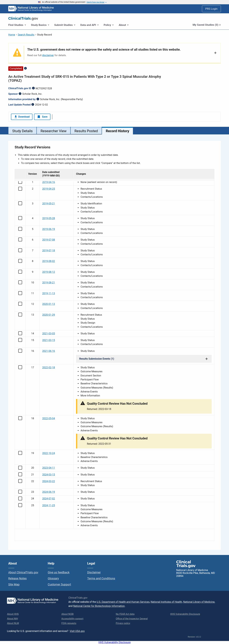Open the Study Basics menu
This screenshot has width=229, height=644.
pos(40,25)
